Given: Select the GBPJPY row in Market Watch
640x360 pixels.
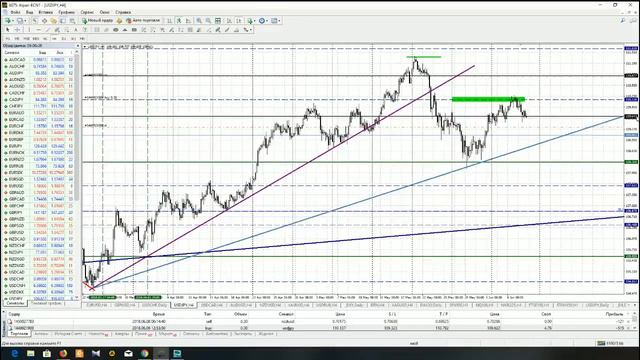Looking at the screenshot, I should pos(39,212).
